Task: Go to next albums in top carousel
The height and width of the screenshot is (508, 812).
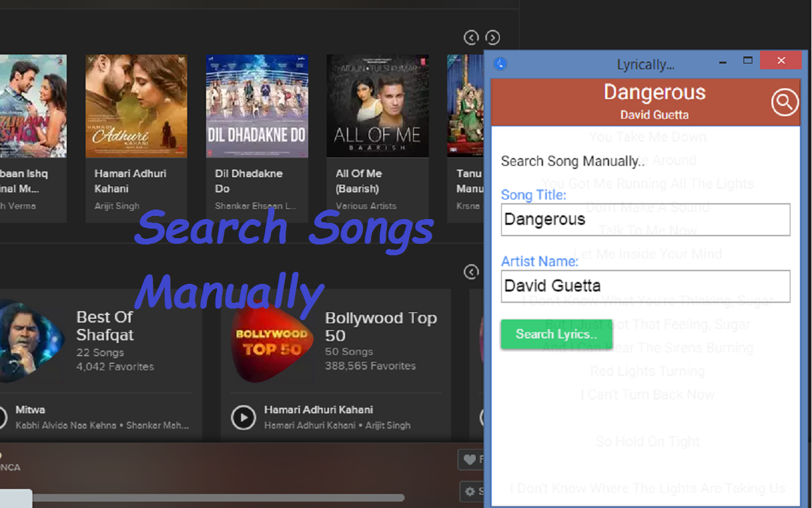Action: pyautogui.click(x=492, y=37)
